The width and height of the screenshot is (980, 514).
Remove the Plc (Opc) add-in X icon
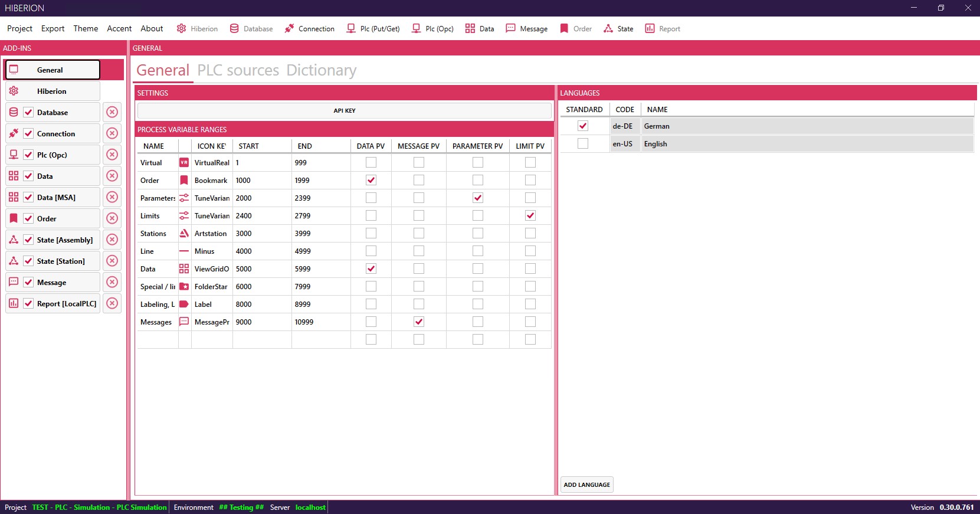pyautogui.click(x=112, y=155)
